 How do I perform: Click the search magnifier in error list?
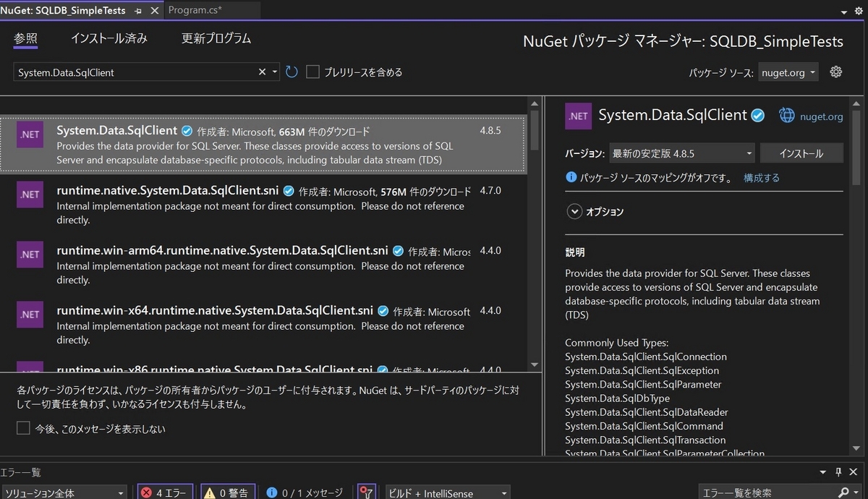[x=843, y=492]
